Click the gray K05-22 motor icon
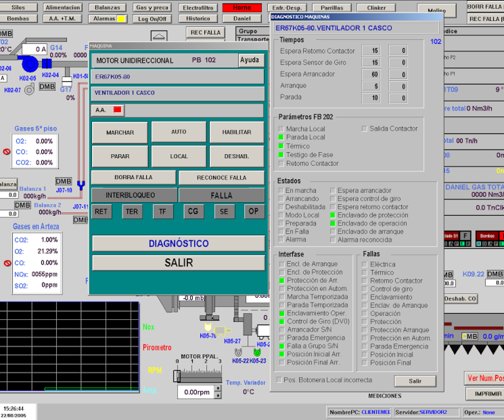 pos(238,352)
